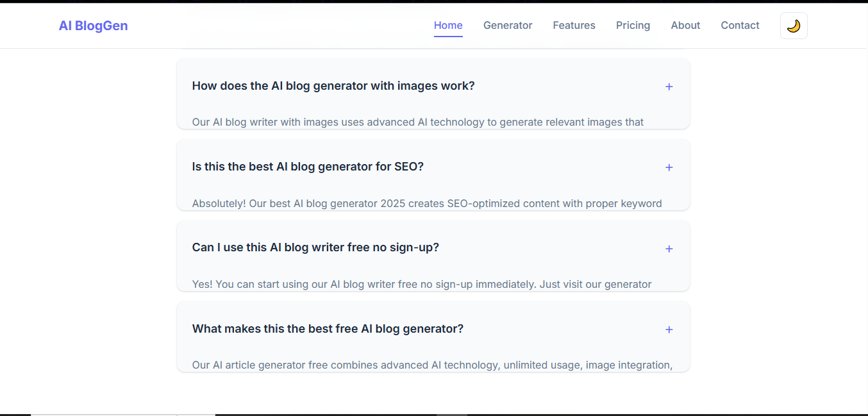Click the AI BlogGen logo
This screenshot has height=416, width=868.
(x=93, y=26)
